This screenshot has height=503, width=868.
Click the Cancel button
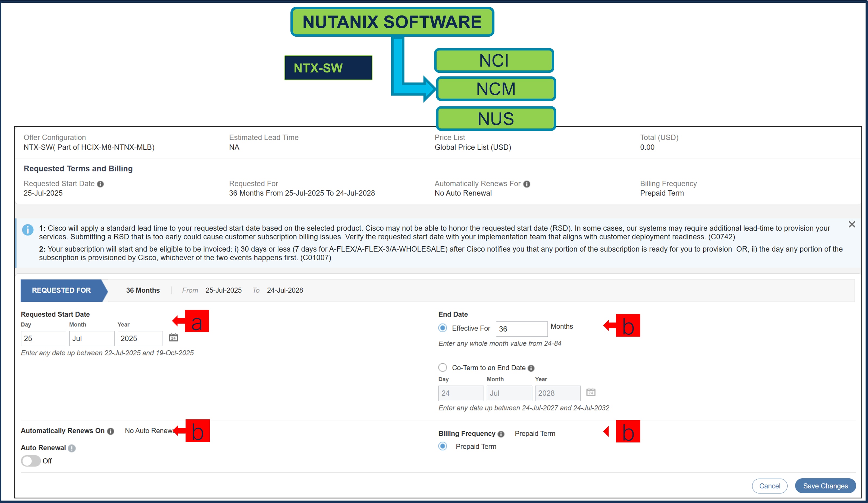(x=769, y=486)
